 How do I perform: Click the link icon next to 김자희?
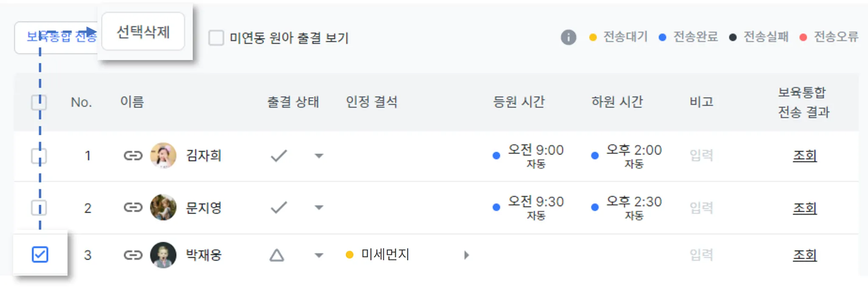(x=133, y=156)
